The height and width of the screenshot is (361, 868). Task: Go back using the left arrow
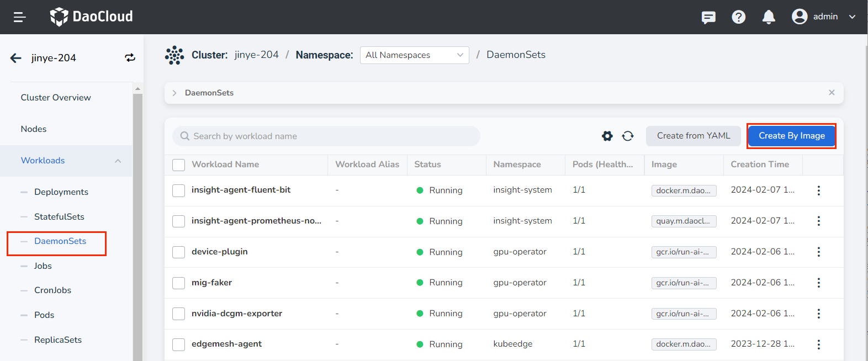pos(16,58)
